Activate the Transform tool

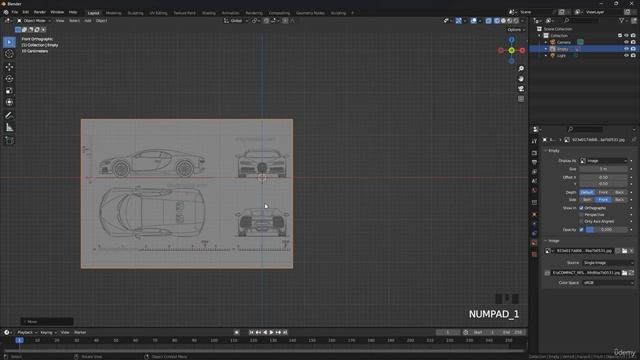[x=9, y=102]
